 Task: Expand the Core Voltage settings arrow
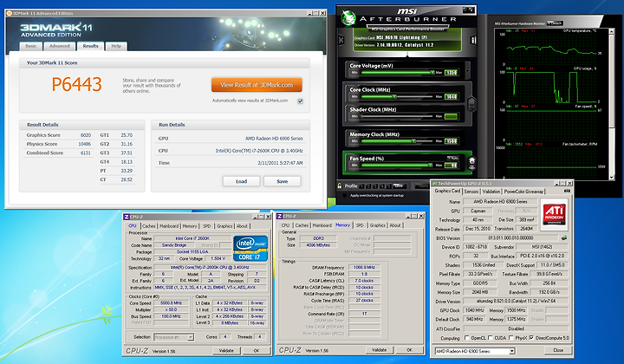pyautogui.click(x=468, y=70)
